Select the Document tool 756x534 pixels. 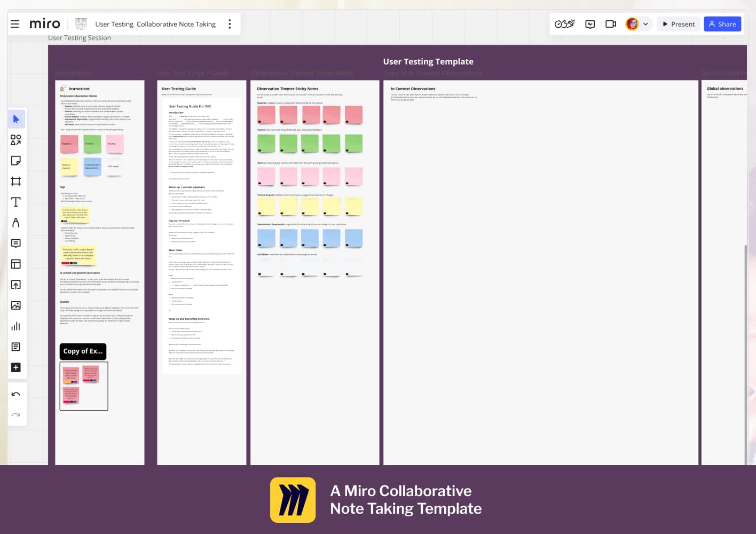[16, 347]
